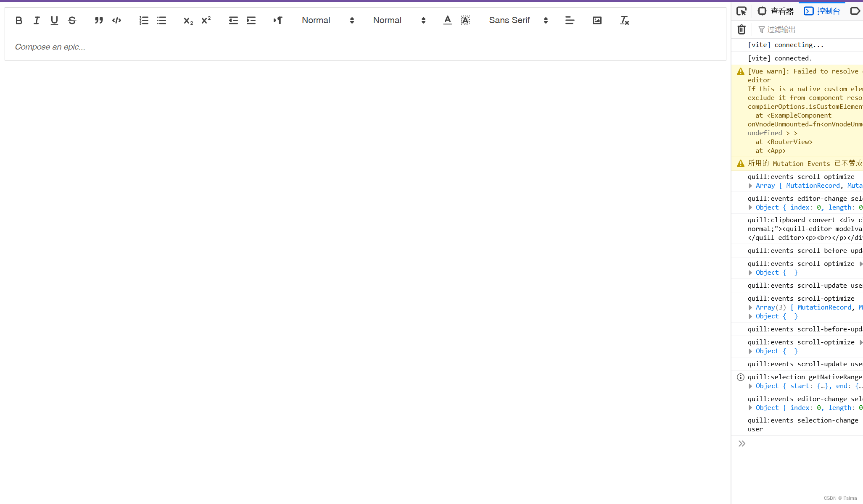863x504 pixels.
Task: Insert an image into the editor
Action: click(597, 20)
